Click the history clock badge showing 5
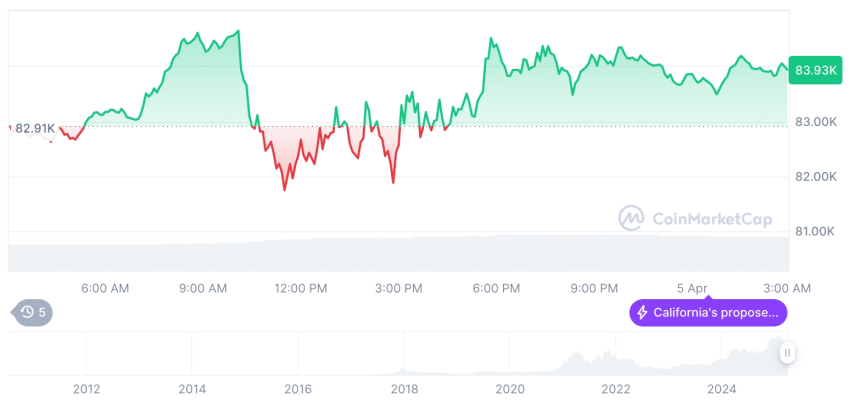 coord(33,312)
